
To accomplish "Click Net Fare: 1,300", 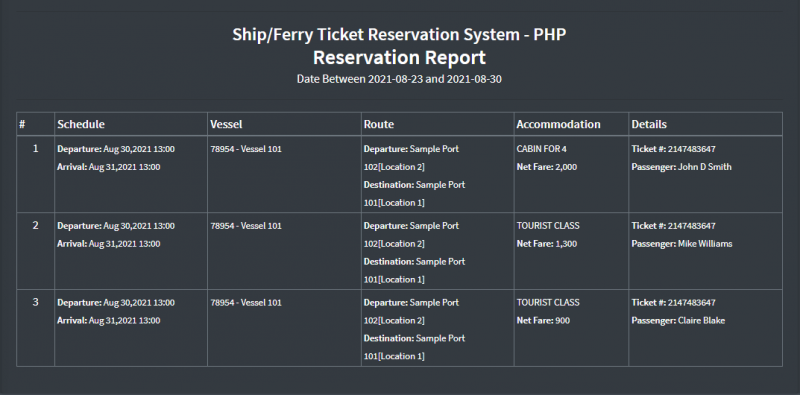I will [x=547, y=243].
